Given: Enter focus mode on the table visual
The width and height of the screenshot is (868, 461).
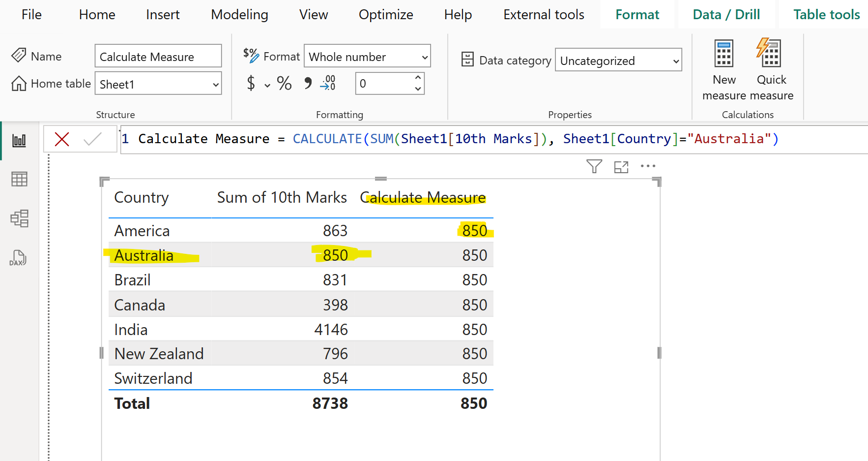Looking at the screenshot, I should tap(621, 167).
